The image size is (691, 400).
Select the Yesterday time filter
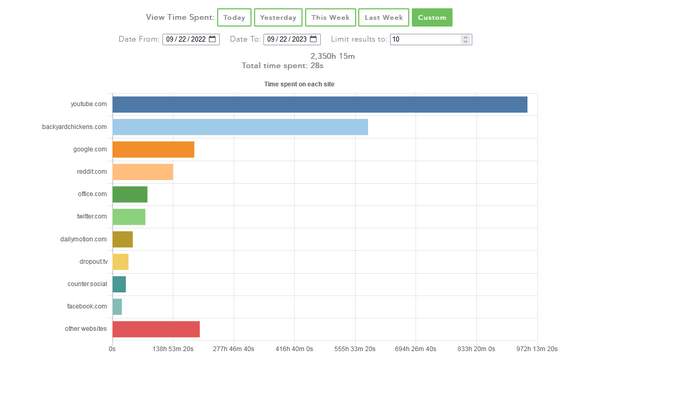[x=278, y=18]
